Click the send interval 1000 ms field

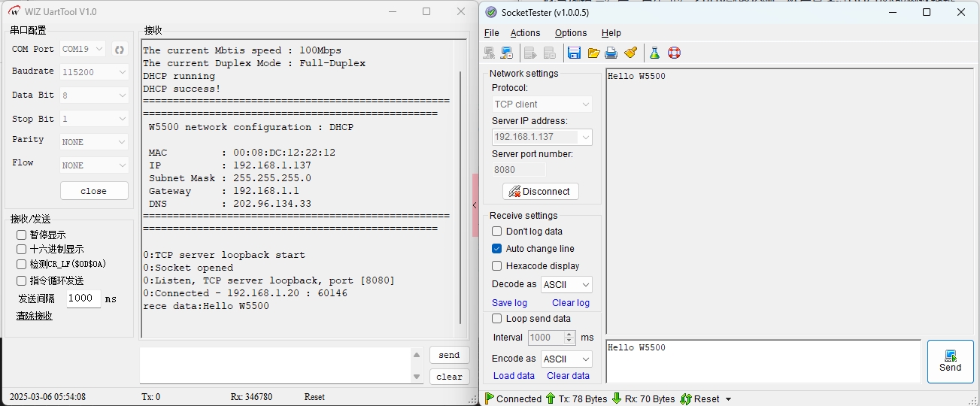click(x=83, y=298)
